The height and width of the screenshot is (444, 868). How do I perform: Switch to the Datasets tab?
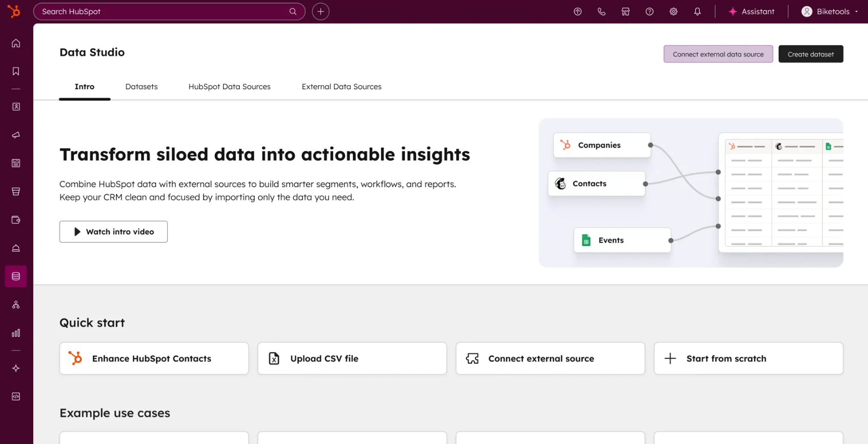[x=142, y=87]
